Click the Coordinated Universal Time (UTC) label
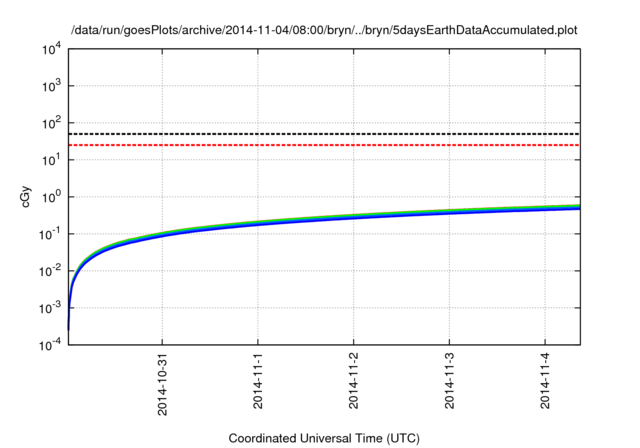The image size is (640, 448). coord(324,438)
